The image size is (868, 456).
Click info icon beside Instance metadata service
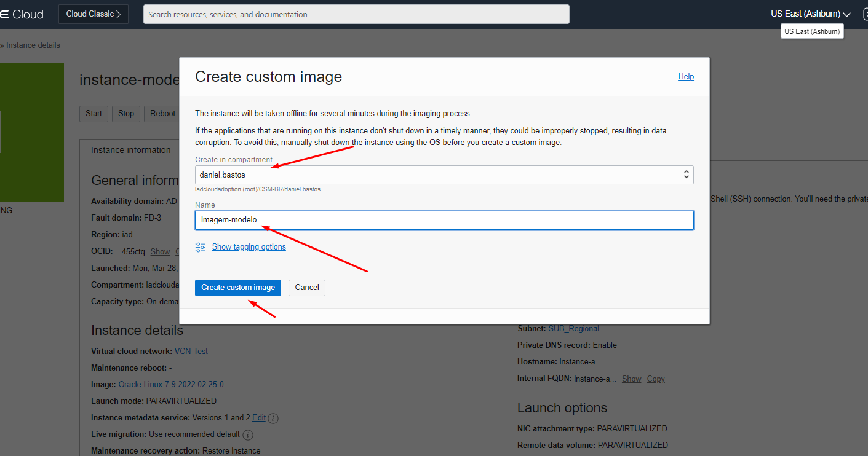[274, 418]
